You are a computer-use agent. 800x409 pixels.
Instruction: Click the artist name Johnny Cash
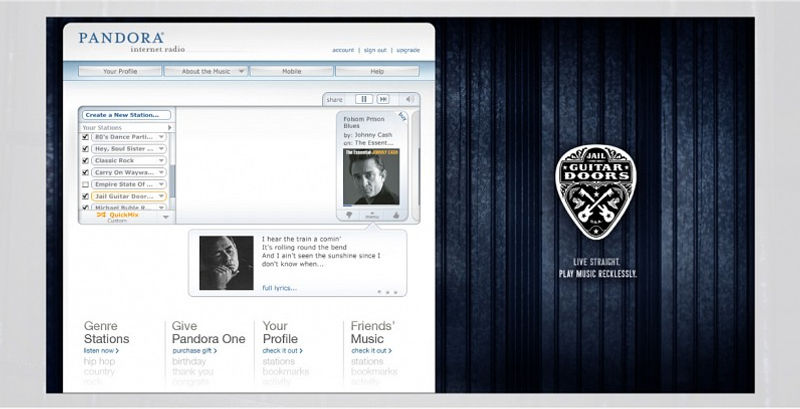pyautogui.click(x=374, y=135)
